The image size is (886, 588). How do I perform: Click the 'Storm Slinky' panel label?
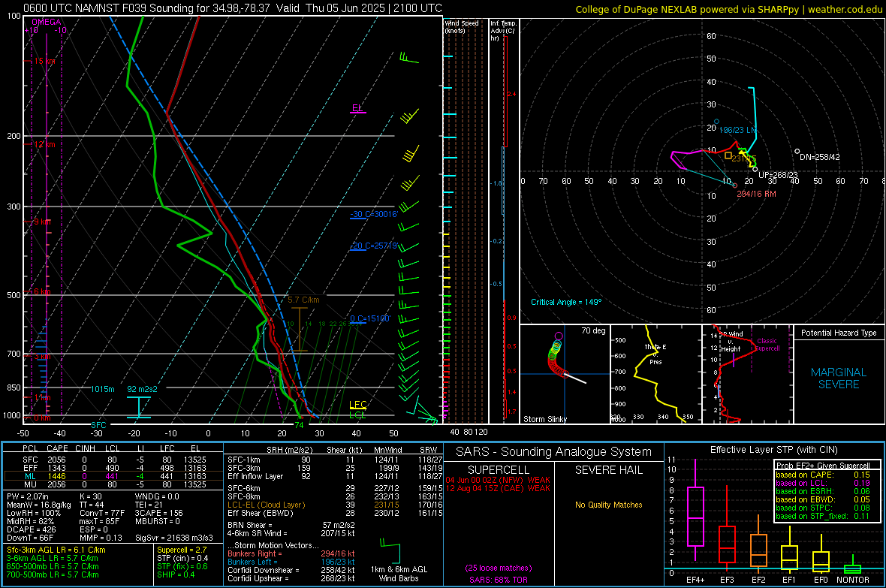point(544,419)
